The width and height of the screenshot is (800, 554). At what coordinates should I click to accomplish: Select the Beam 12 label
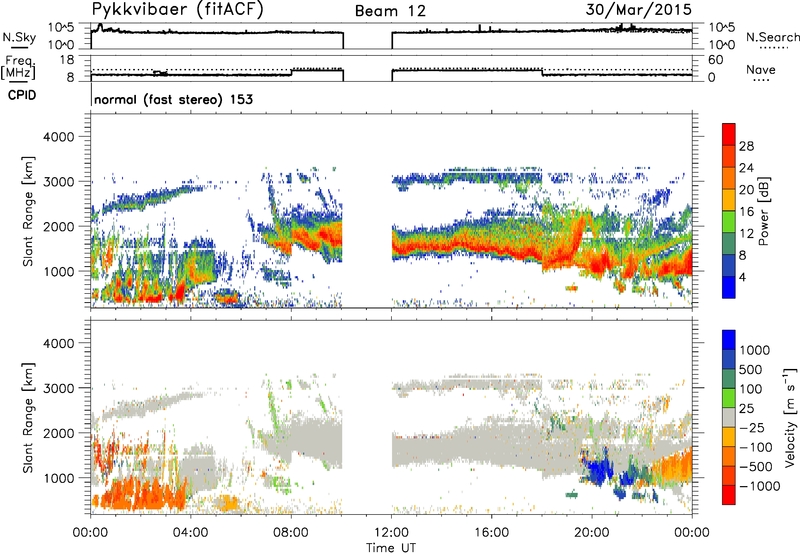coord(390,11)
